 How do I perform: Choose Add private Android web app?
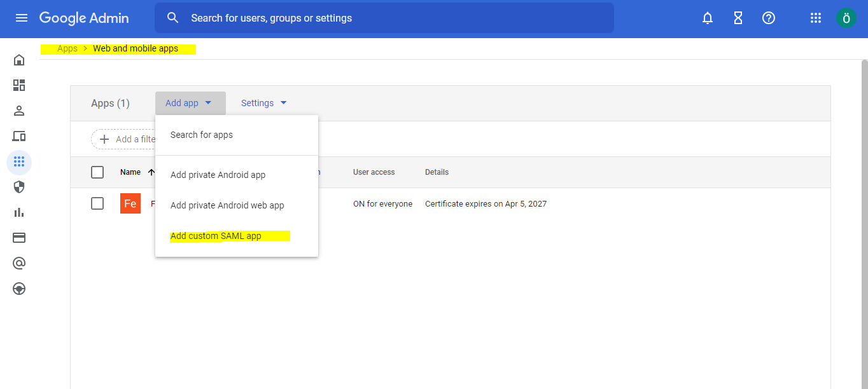(237, 205)
